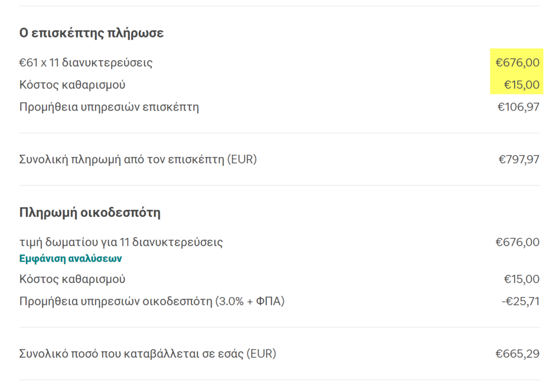Select the Προμήθεια υπηρεσιών επισκέπτη label

tap(109, 107)
